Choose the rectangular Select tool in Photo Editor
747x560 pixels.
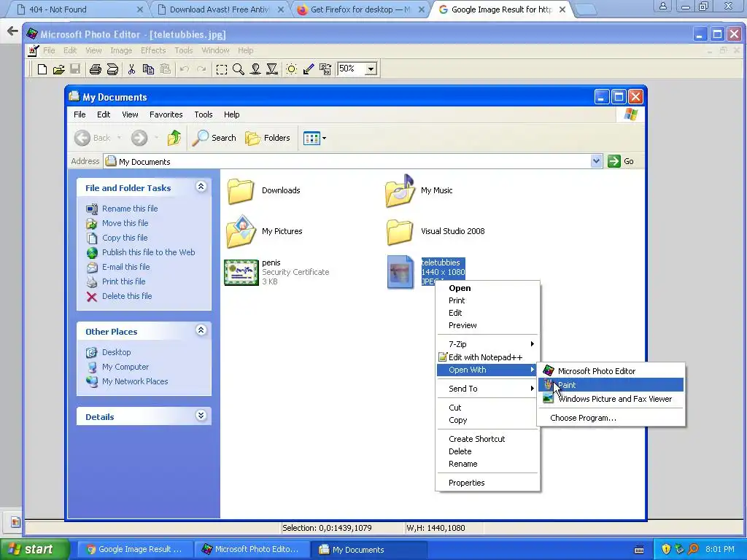[222, 69]
